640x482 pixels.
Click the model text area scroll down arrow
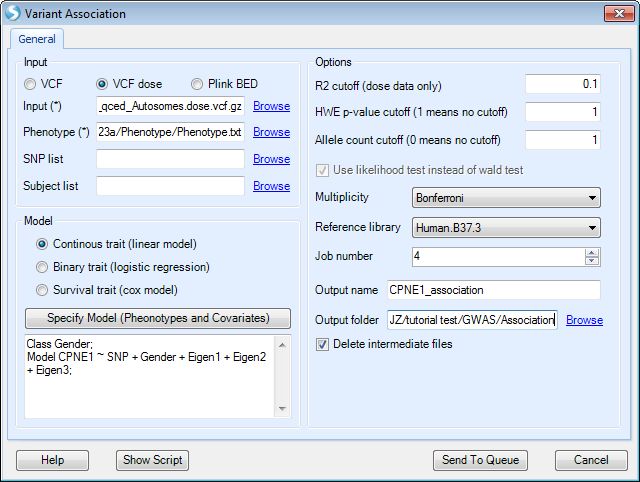point(282,409)
